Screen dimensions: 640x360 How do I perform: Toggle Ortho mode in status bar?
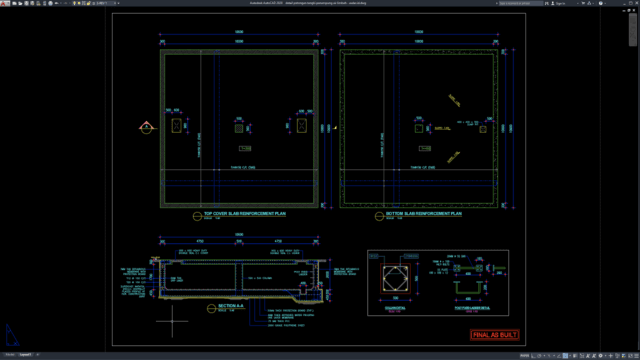(533, 356)
